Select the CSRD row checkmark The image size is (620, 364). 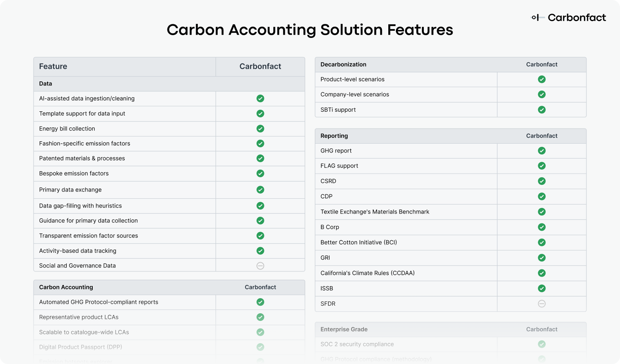coord(542,181)
